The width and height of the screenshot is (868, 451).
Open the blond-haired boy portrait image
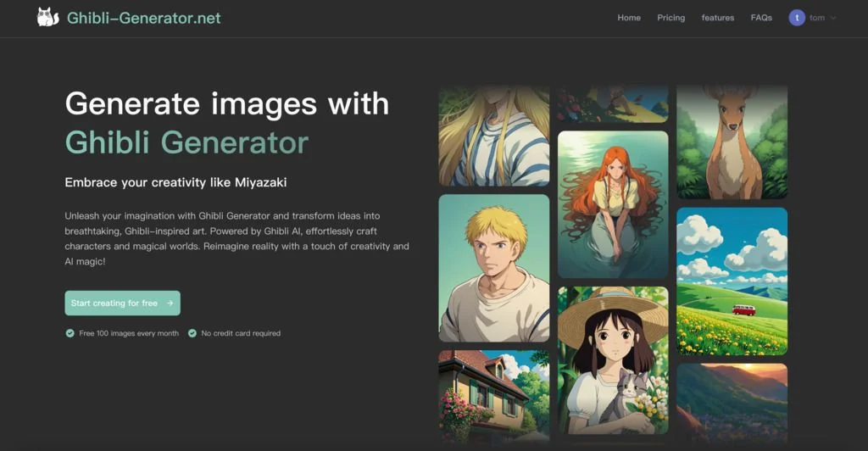pos(493,268)
